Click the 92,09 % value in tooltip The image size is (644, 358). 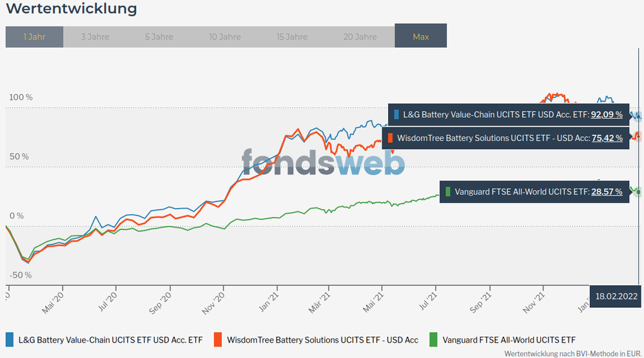pos(606,115)
